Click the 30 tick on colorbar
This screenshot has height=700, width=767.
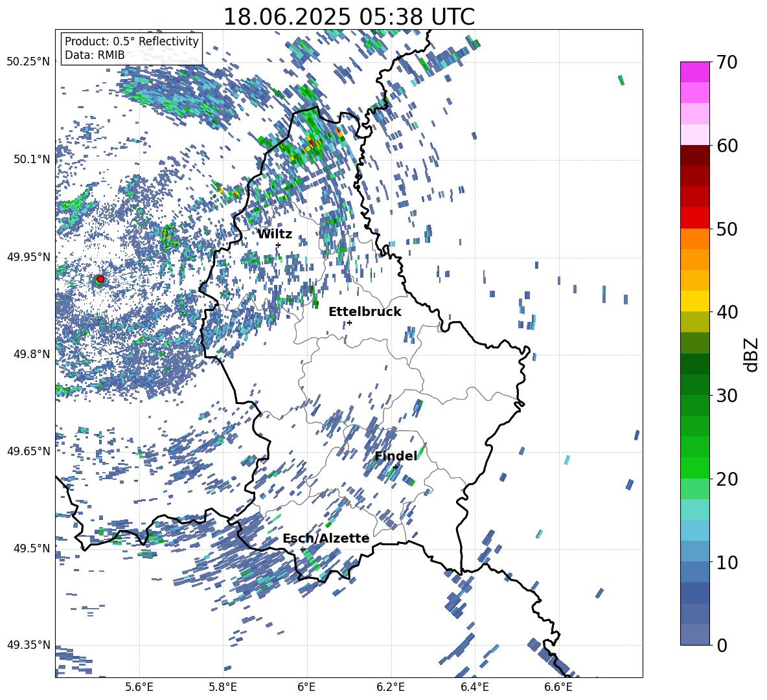[x=727, y=396]
